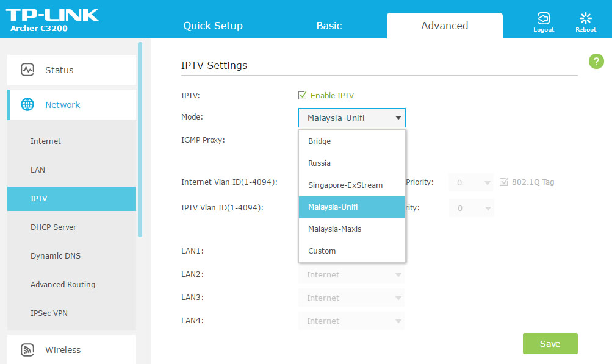
Task: Open the Mode dropdown showing Malaysia-Unifi
Action: 351,118
